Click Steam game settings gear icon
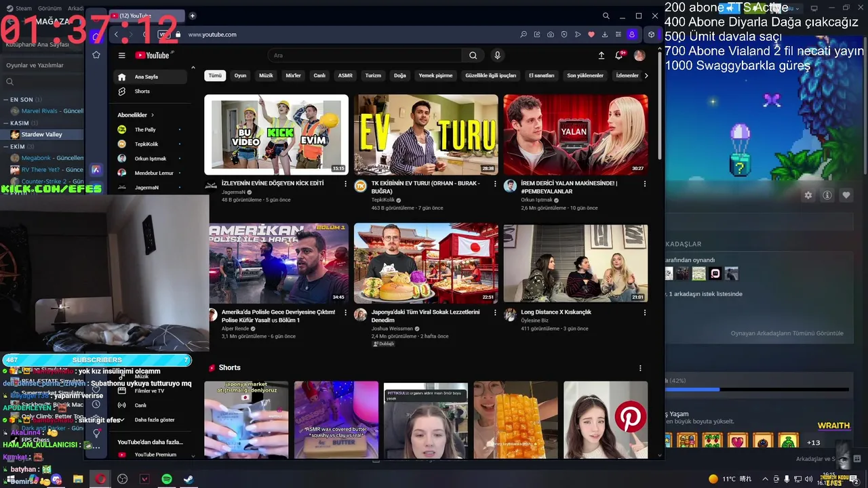Viewport: 868px width, 488px height. pos(808,195)
